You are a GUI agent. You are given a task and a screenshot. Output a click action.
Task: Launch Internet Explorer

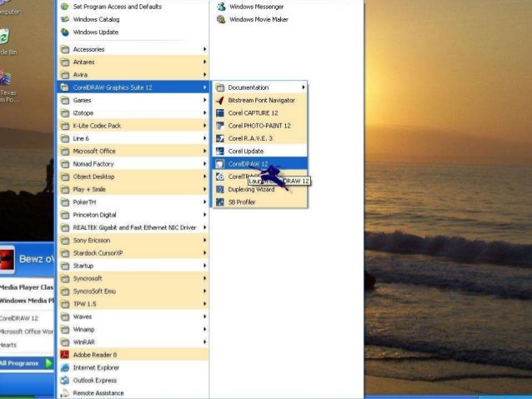tap(133, 367)
